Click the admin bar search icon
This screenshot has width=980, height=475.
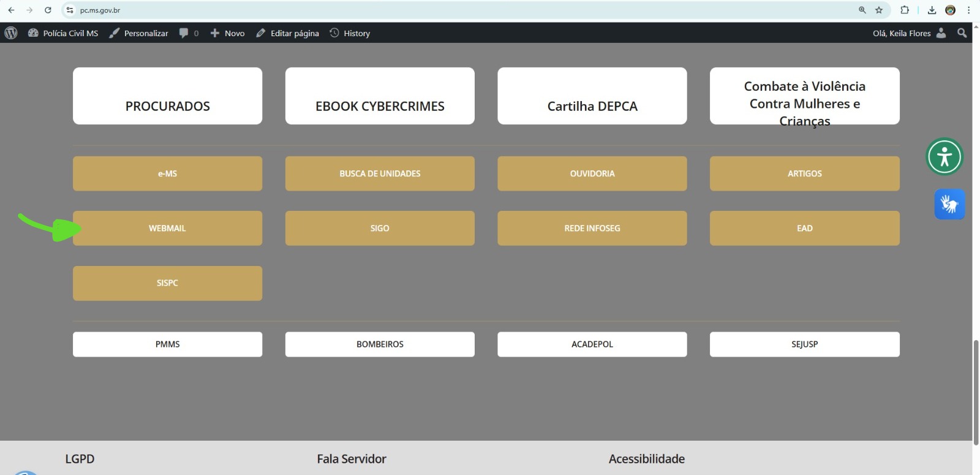point(962,33)
